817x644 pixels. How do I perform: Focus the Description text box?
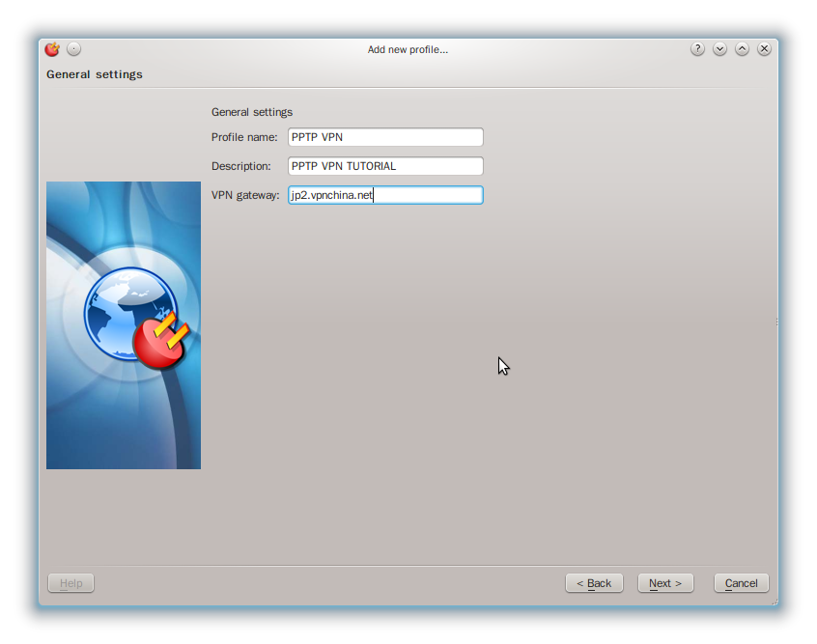(x=385, y=166)
